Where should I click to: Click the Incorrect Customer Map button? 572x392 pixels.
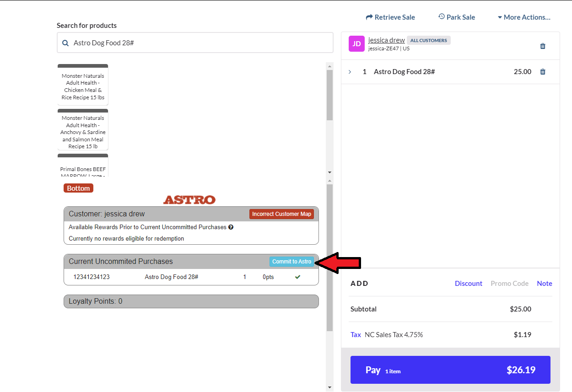281,214
